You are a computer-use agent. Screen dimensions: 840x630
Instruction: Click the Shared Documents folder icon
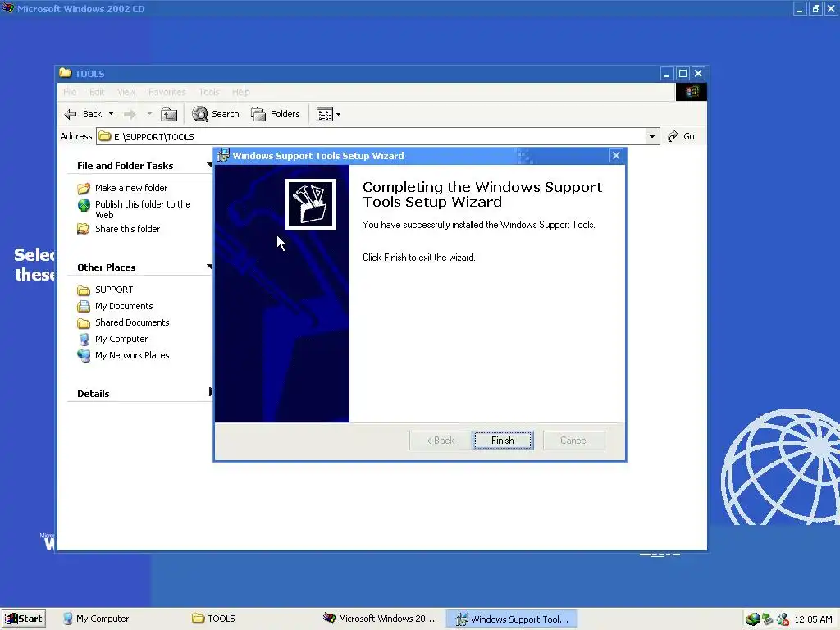[84, 323]
